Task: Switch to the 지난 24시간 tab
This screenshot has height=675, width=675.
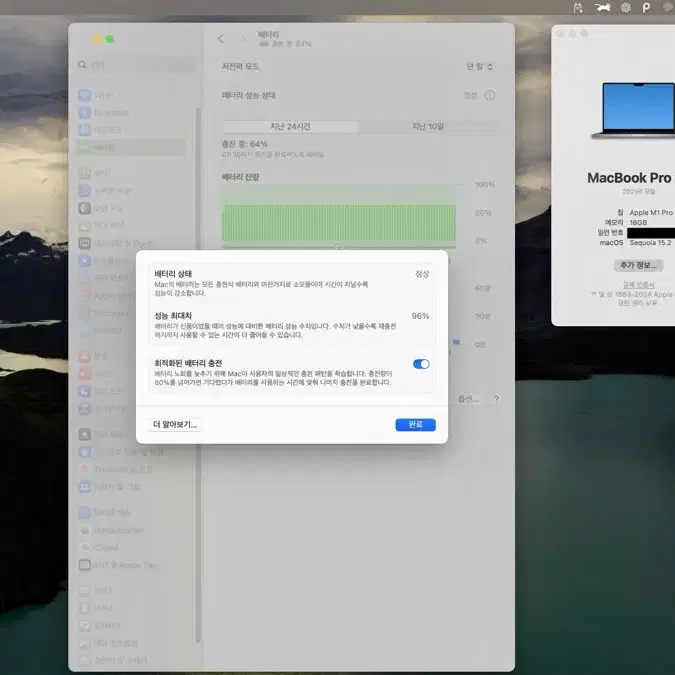Action: click(x=290, y=127)
